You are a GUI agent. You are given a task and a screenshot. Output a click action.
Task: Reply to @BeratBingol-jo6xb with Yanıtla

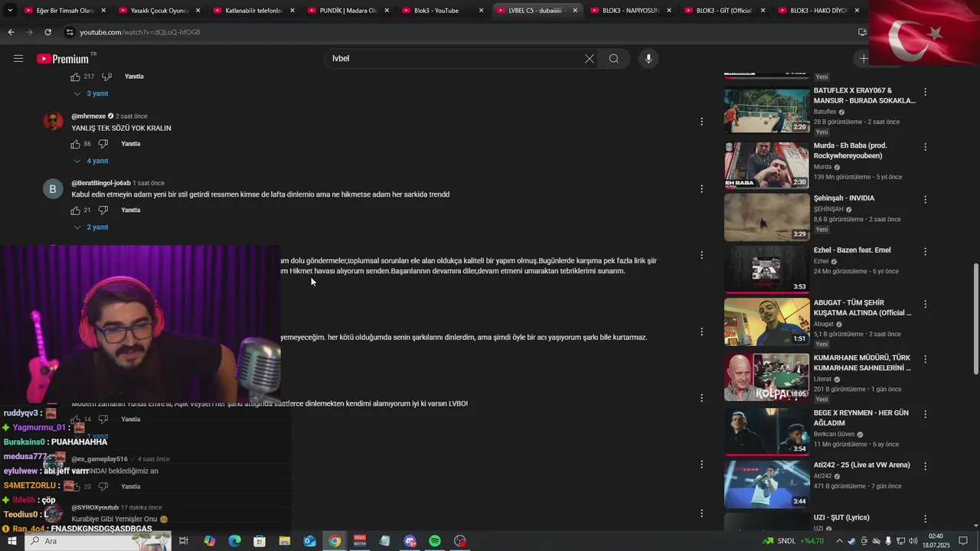(131, 210)
